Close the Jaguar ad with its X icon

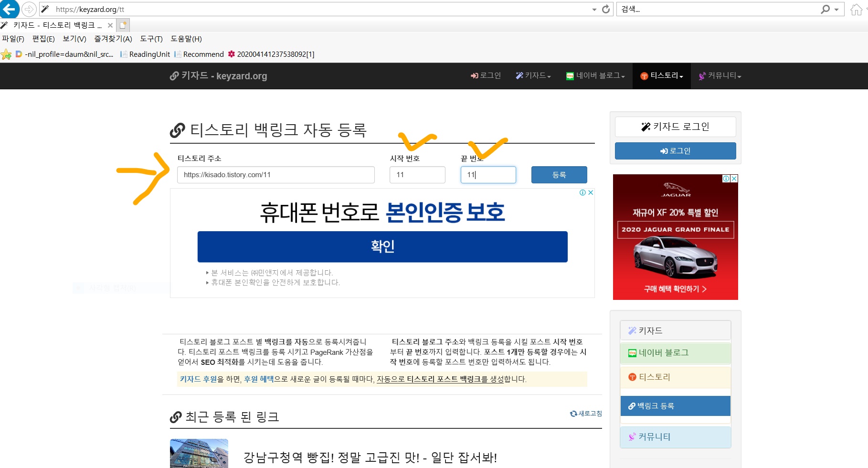point(734,179)
